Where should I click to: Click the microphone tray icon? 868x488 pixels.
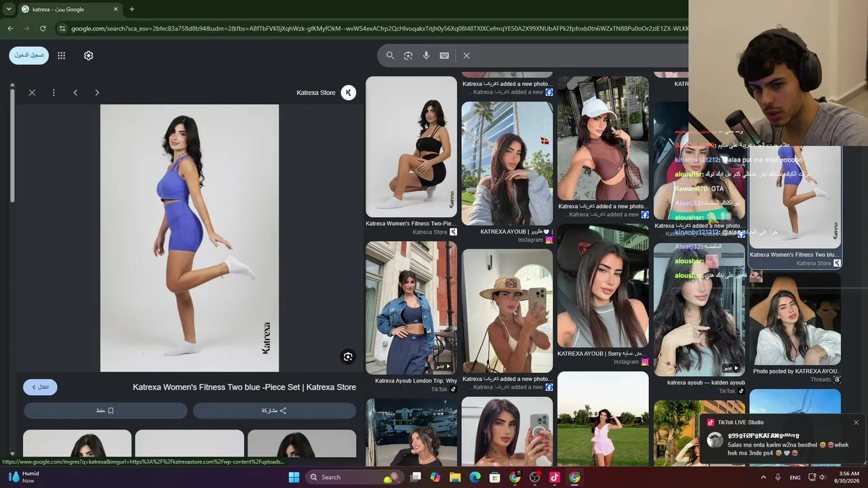(x=778, y=477)
